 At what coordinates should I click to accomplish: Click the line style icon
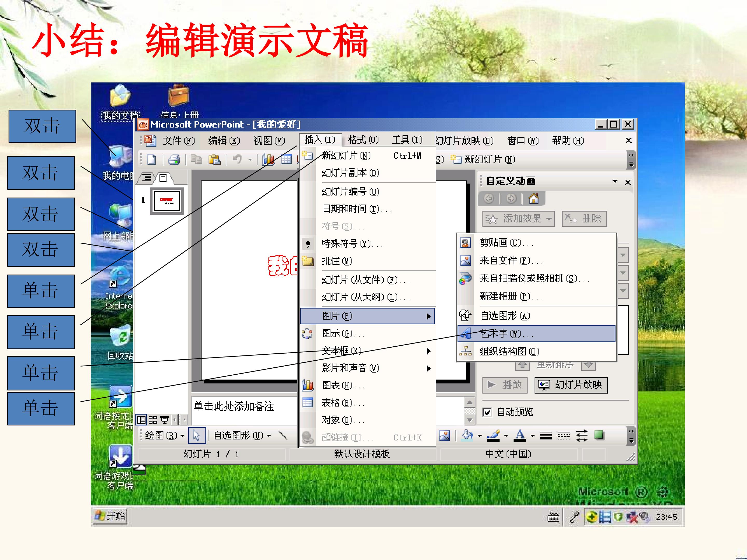(546, 436)
